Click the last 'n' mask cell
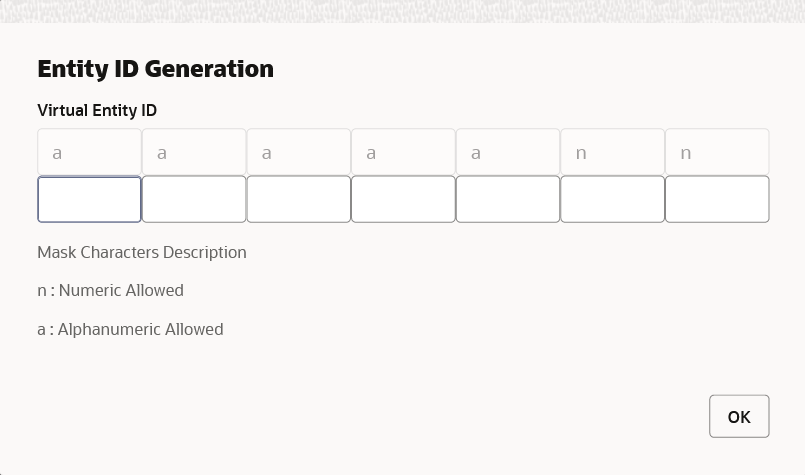The width and height of the screenshot is (805, 475). click(x=717, y=153)
